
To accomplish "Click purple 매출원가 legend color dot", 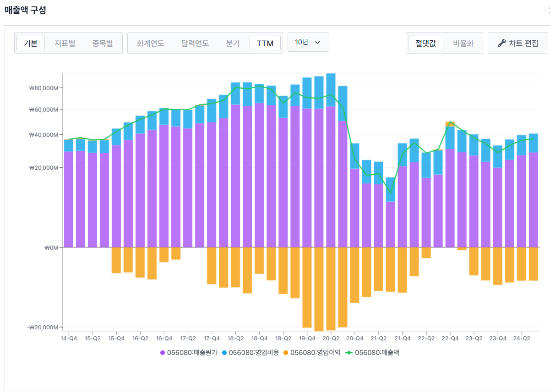I will pyautogui.click(x=163, y=353).
